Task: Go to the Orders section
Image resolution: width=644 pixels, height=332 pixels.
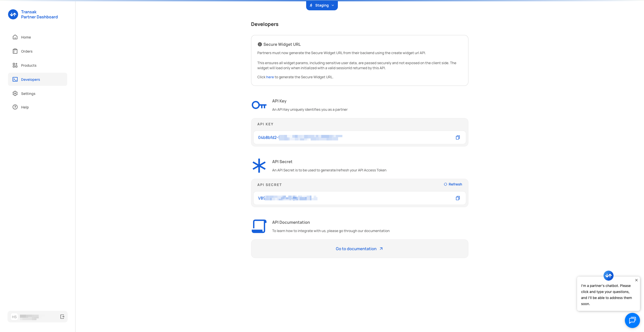Action: point(27,51)
